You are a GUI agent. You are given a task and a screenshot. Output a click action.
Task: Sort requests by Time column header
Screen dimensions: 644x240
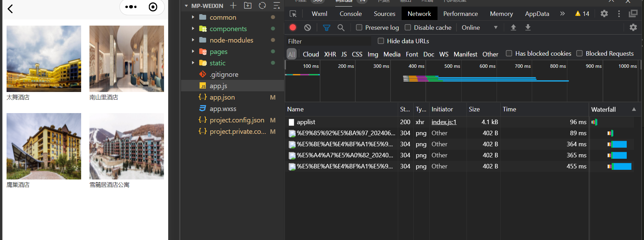coord(544,109)
